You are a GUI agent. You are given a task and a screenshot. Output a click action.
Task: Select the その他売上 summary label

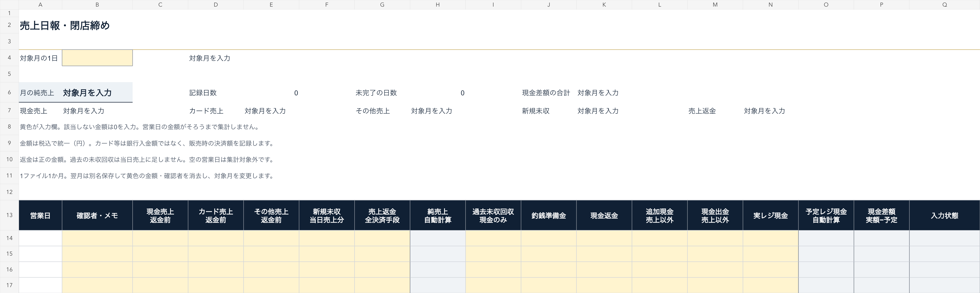point(372,111)
